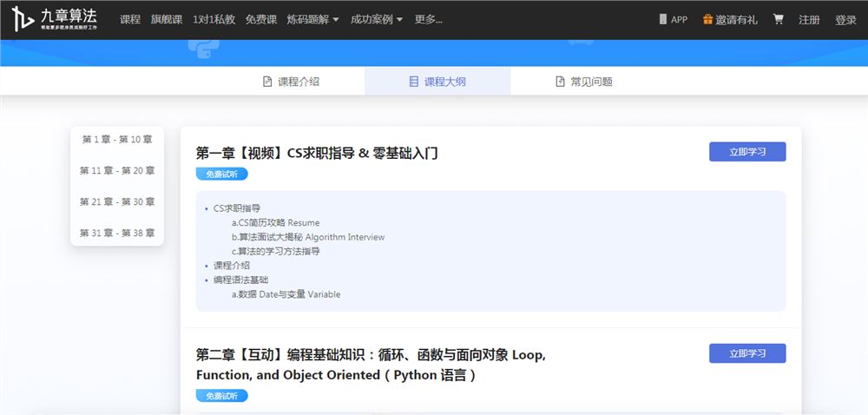Click the CS求职指导 bullet item
The height and width of the screenshot is (415, 868).
coord(237,208)
